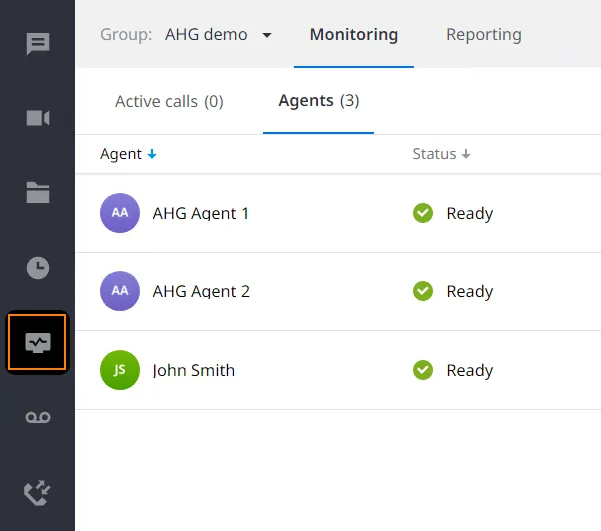601x531 pixels.
Task: Click Ready check icon for AHG Agent 2
Action: click(x=423, y=291)
